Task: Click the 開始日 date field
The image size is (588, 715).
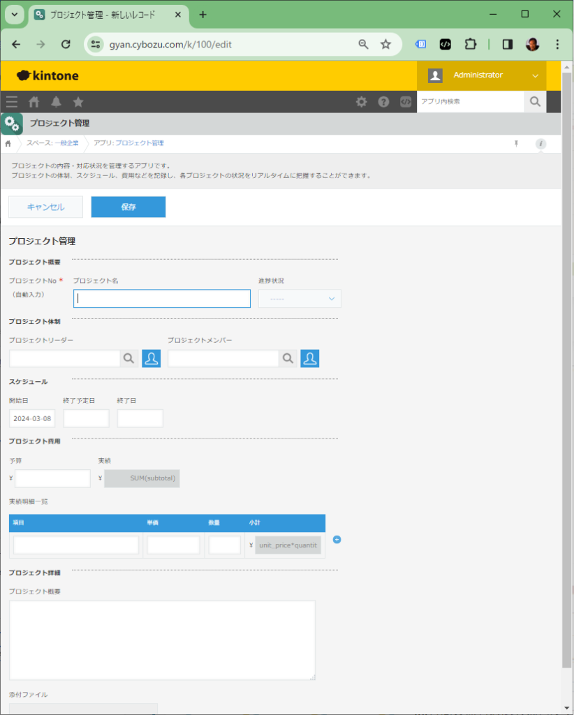Action: 32,418
